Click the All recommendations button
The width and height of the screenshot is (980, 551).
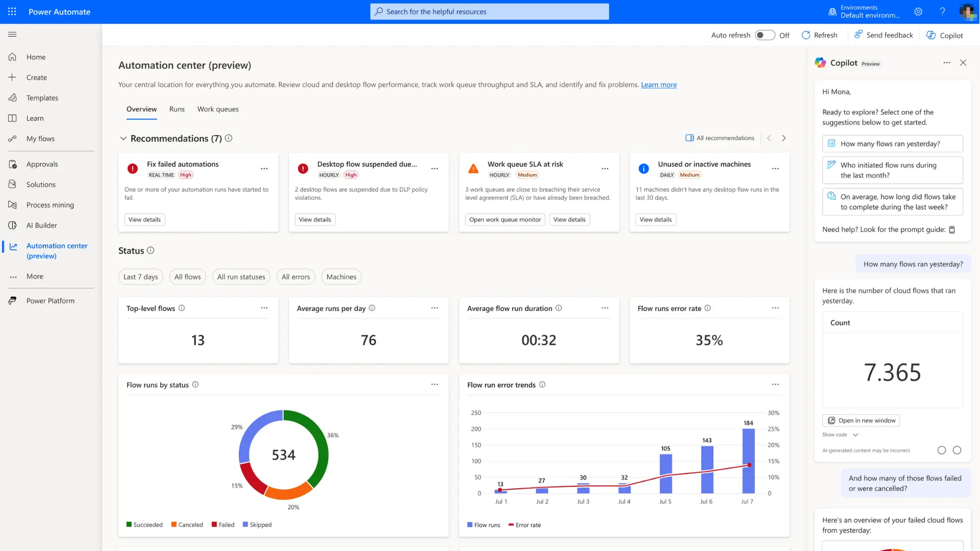click(x=720, y=138)
